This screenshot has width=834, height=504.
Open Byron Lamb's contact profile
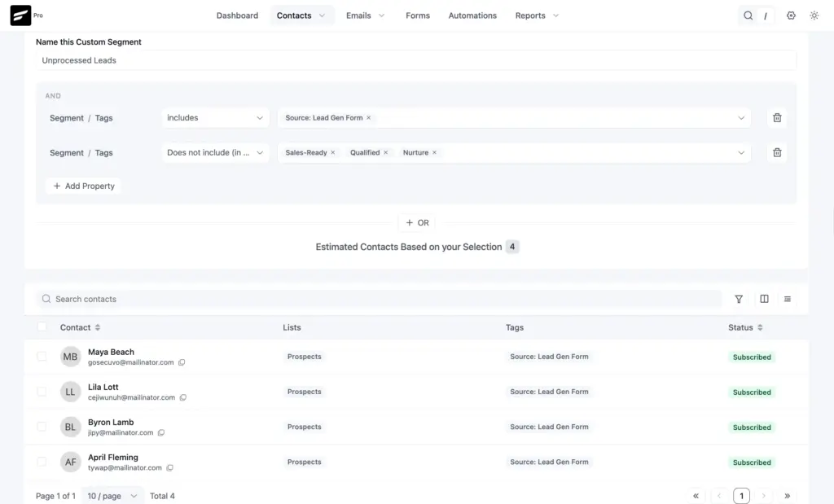tap(111, 422)
